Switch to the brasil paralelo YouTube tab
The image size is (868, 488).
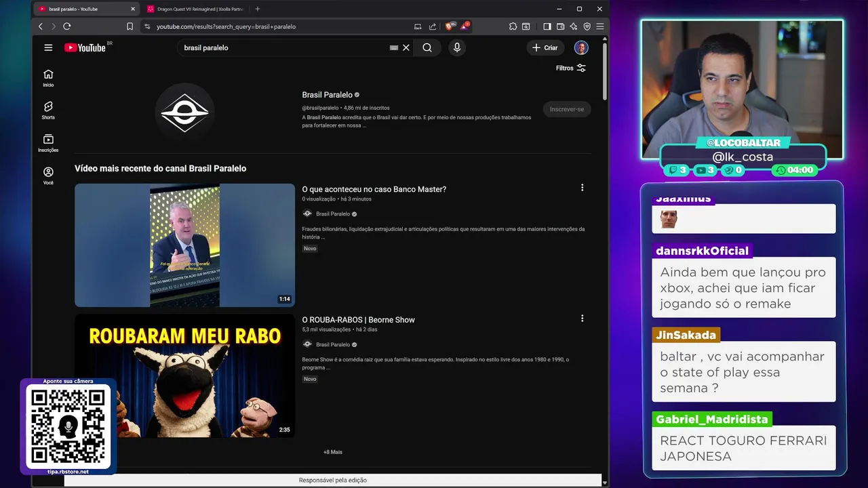click(85, 9)
